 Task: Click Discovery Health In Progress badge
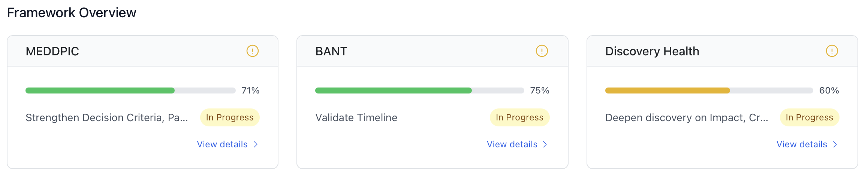[809, 117]
